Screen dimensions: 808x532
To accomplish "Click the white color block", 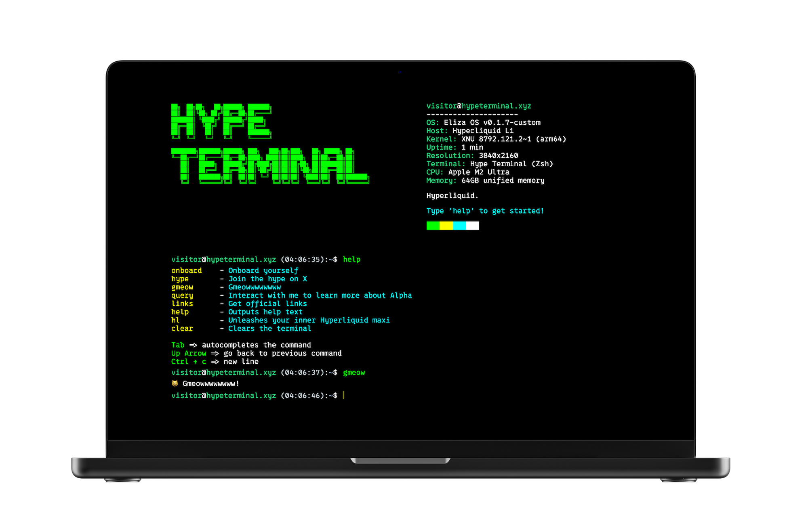I will pyautogui.click(x=472, y=226).
